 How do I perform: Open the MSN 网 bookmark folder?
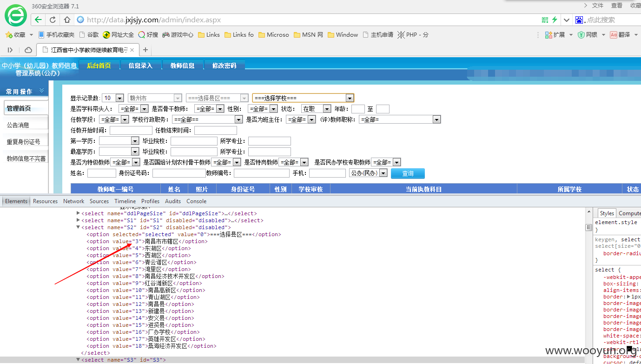click(308, 34)
